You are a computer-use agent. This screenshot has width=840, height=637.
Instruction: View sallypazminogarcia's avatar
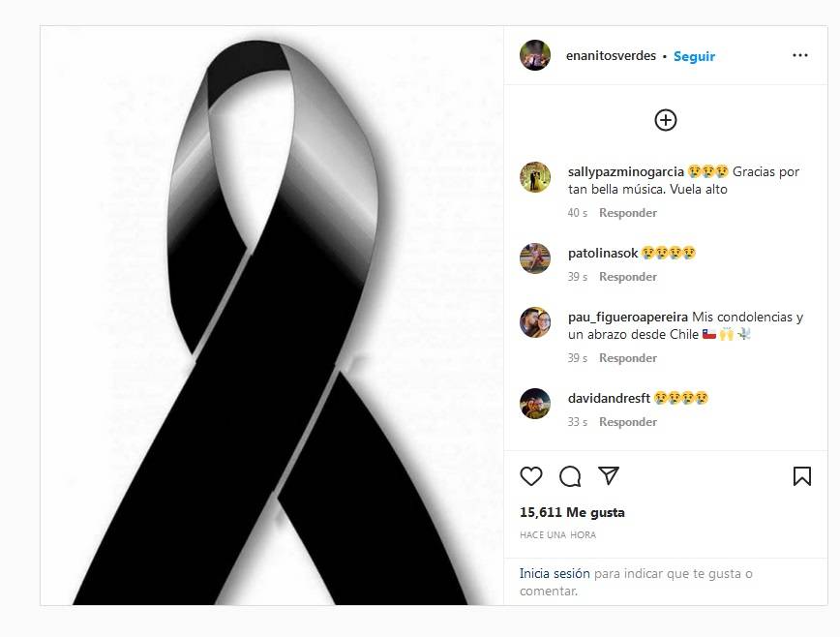pyautogui.click(x=534, y=177)
